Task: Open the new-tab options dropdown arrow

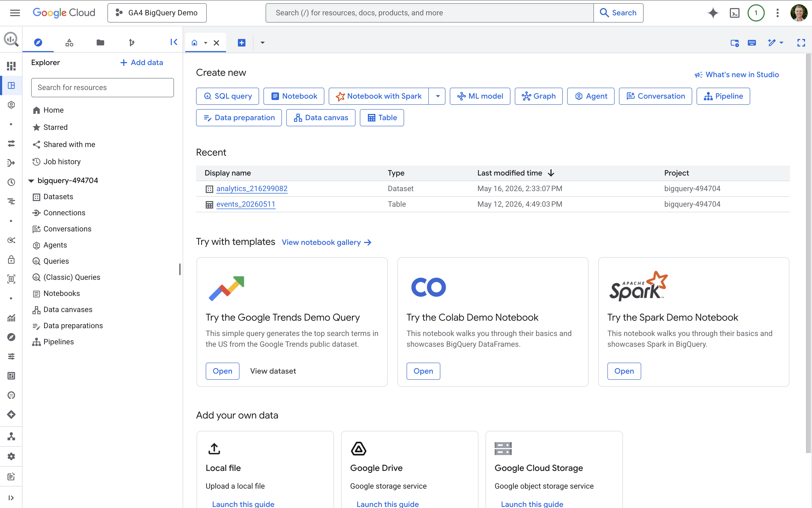Action: tap(262, 43)
